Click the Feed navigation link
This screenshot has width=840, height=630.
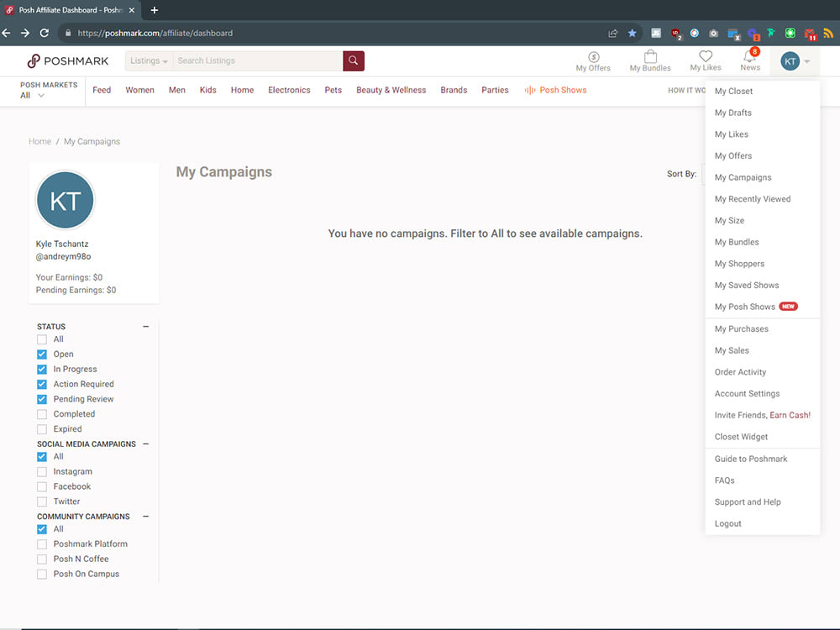[x=102, y=90]
